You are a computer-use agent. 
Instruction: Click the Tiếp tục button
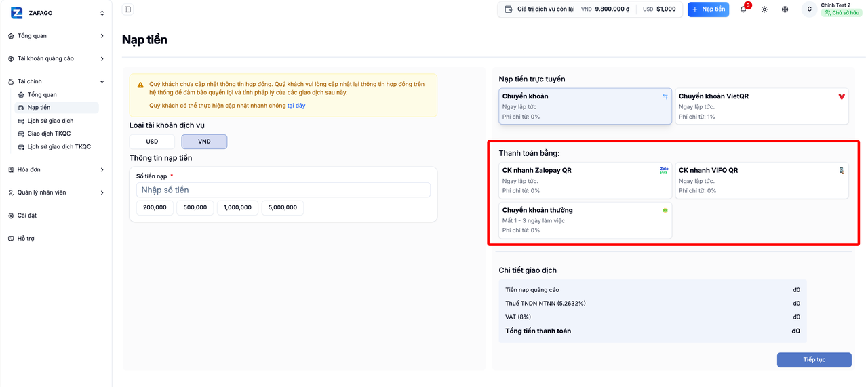(814, 360)
